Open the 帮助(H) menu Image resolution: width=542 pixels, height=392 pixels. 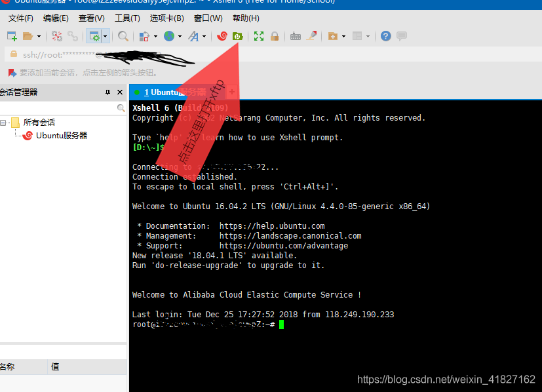point(246,18)
